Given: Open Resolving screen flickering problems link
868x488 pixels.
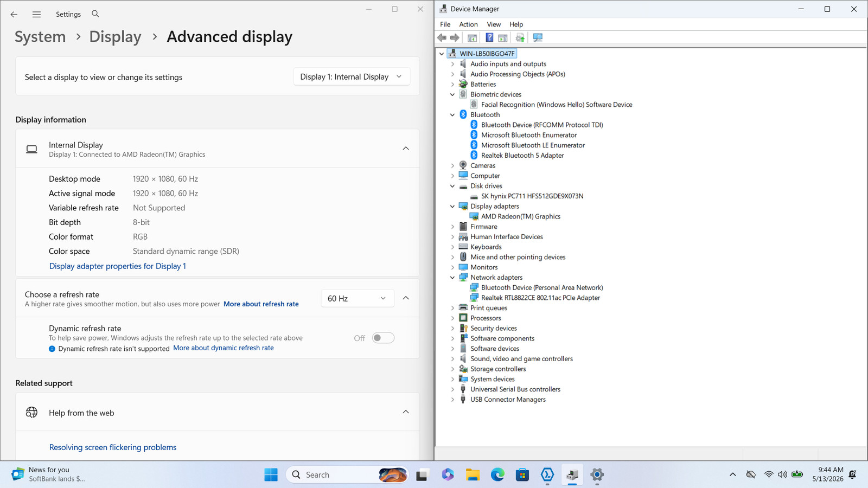Looking at the screenshot, I should pyautogui.click(x=113, y=447).
